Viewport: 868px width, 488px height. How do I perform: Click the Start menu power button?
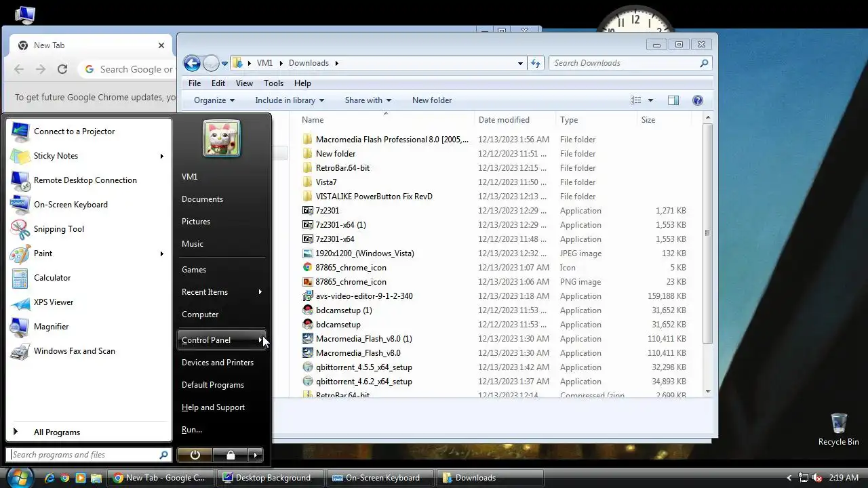pos(195,455)
